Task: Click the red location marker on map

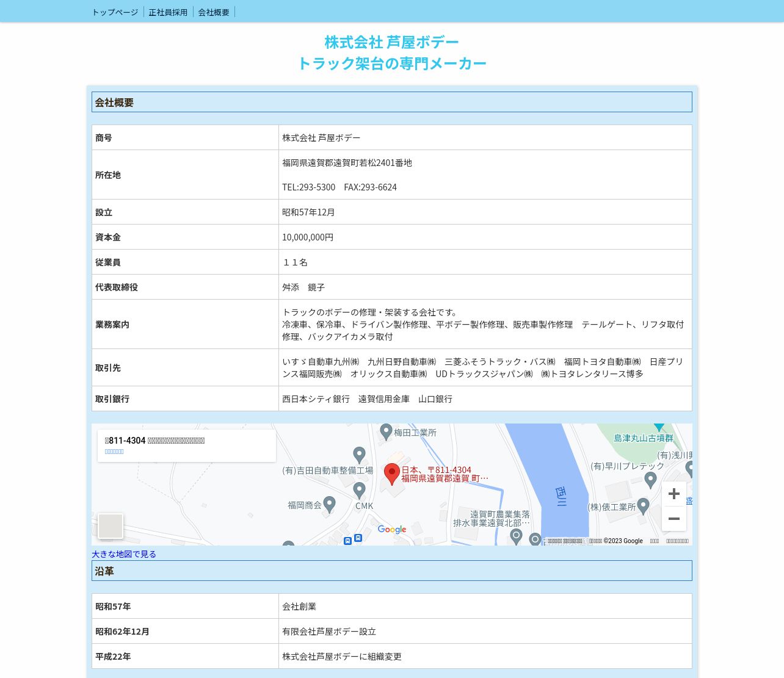Action: [x=392, y=474]
